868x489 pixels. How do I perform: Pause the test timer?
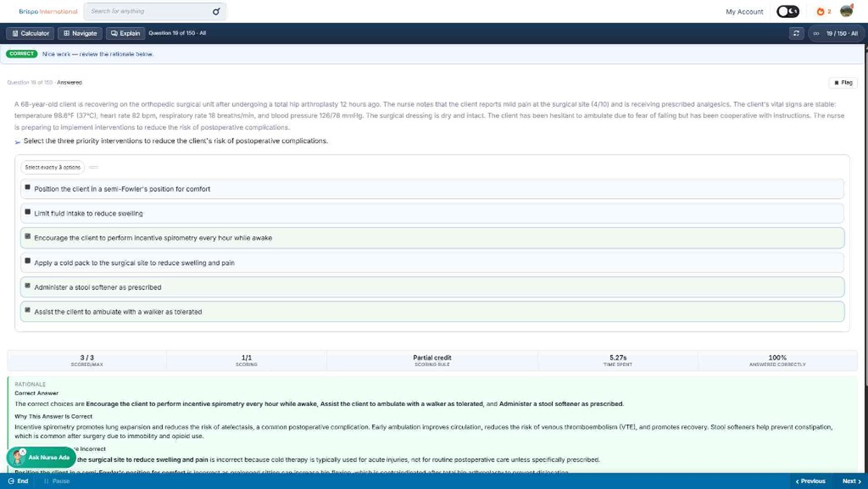point(57,481)
